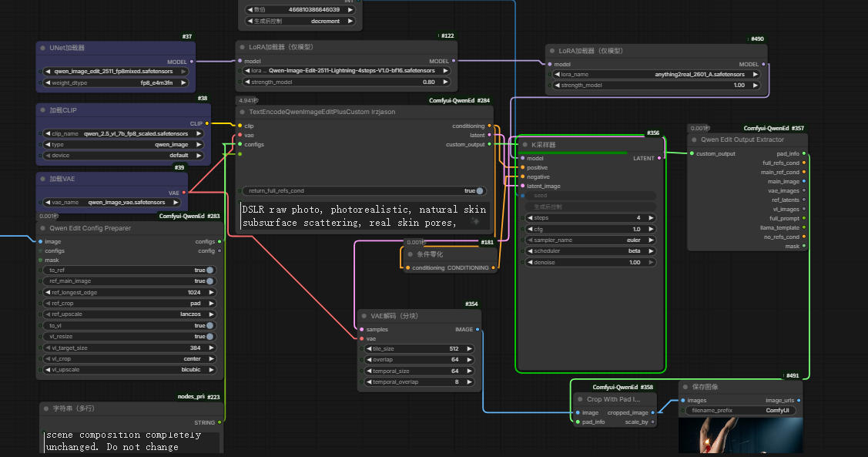Collapse the Qwen Edit Output Extractor node dot
868x457 pixels.
pos(694,139)
